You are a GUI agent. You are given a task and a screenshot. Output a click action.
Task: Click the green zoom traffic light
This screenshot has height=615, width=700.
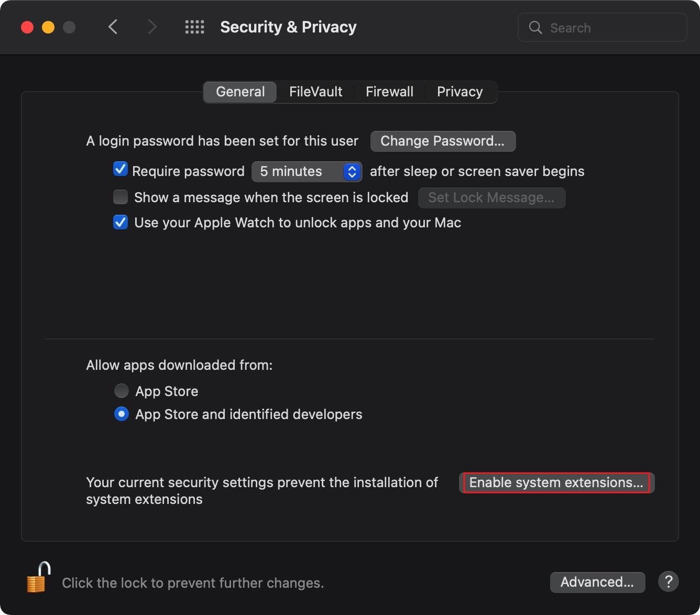tap(69, 27)
